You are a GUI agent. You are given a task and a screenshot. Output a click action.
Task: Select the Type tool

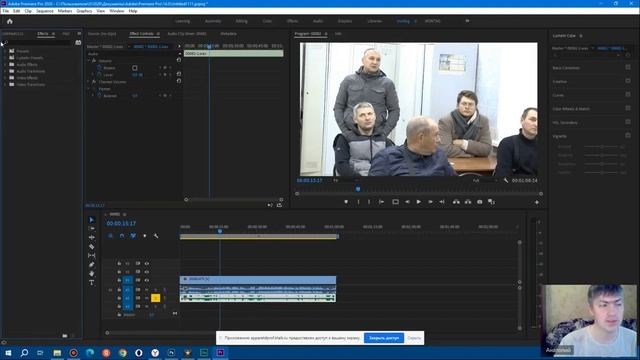coord(91,282)
